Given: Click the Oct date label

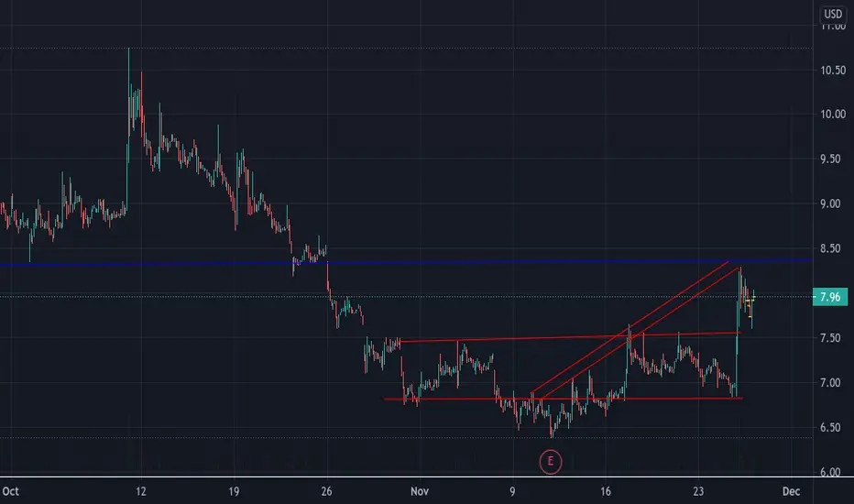Looking at the screenshot, I should tap(10, 491).
